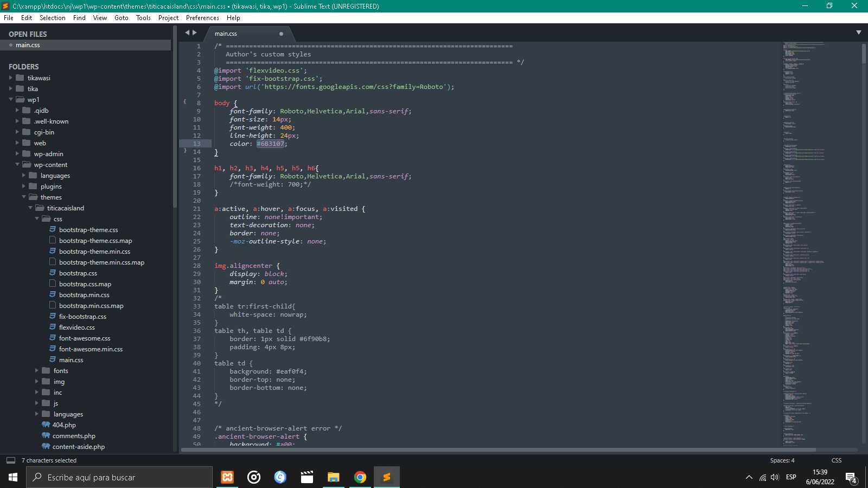
Task: Expand the wp-admin folder arrow
Action: click(17, 154)
